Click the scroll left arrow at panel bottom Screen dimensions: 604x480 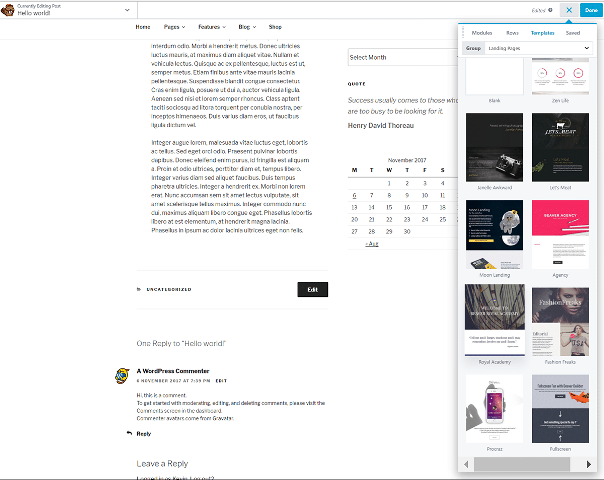(x=466, y=464)
